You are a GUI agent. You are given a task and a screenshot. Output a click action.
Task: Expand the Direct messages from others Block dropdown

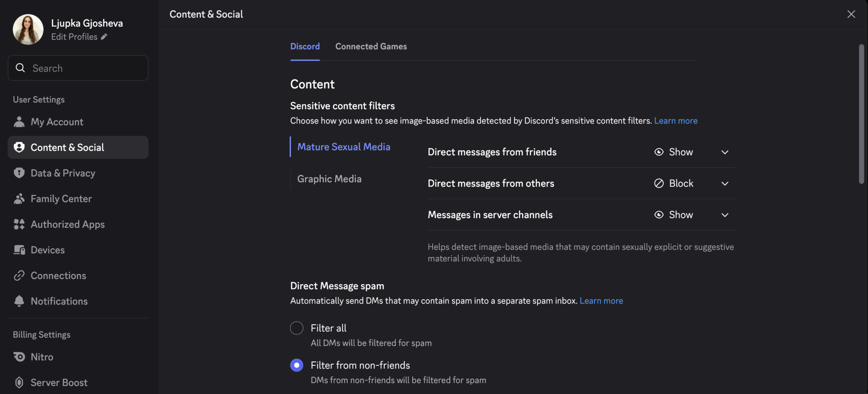tap(725, 184)
